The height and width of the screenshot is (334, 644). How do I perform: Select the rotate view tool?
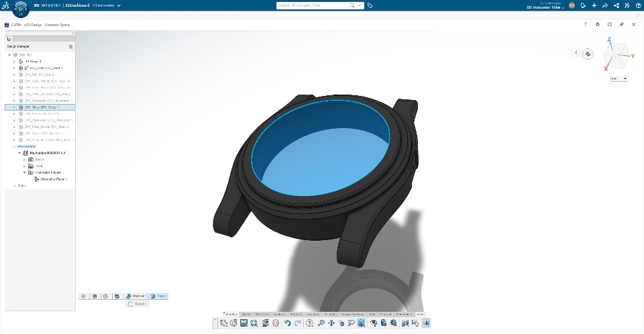[341, 323]
